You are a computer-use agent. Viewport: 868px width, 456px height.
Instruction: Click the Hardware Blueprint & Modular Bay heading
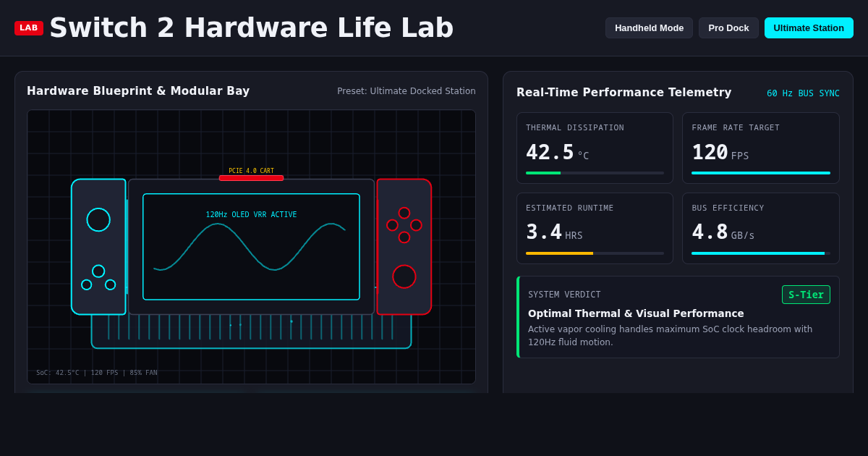click(x=138, y=91)
